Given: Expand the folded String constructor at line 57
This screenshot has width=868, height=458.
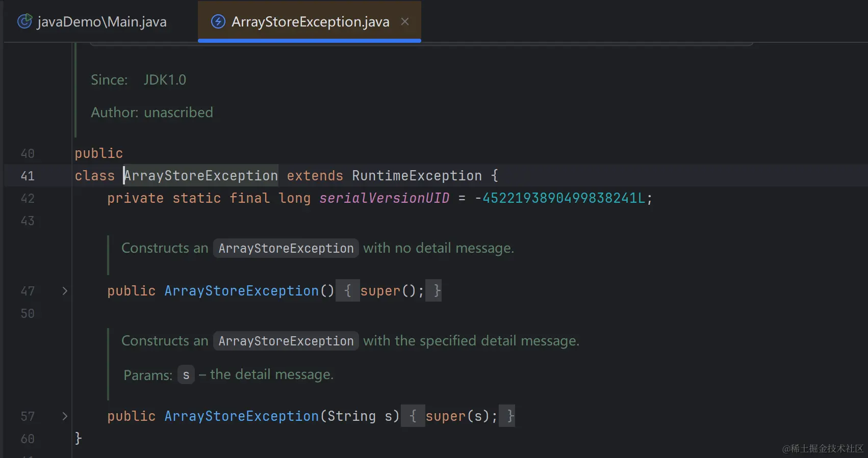Looking at the screenshot, I should [x=65, y=416].
